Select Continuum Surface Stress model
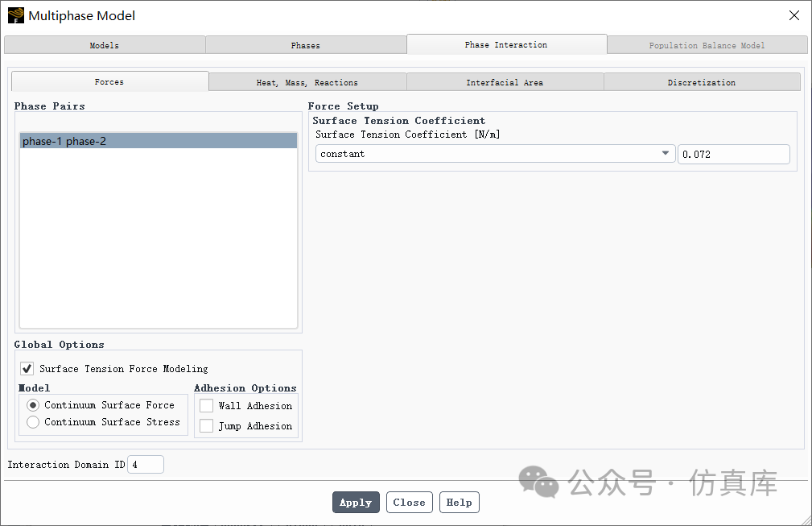 pos(32,421)
